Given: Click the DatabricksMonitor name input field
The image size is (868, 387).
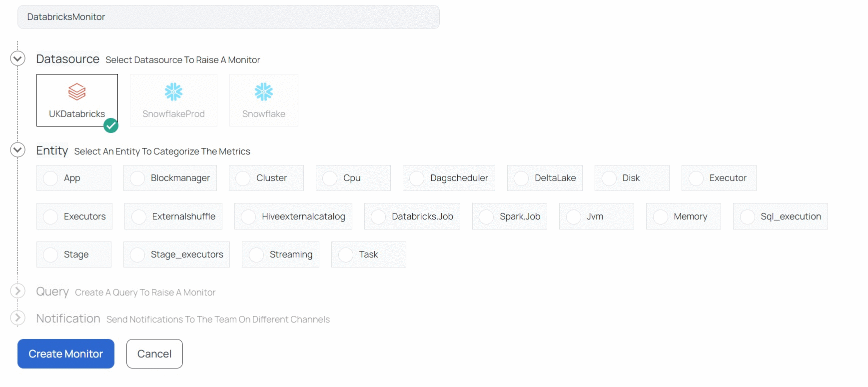Looking at the screenshot, I should pyautogui.click(x=228, y=17).
